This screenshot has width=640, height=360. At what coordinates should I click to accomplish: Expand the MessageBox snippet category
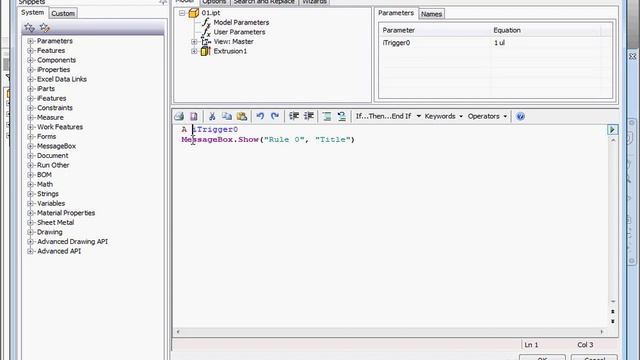coord(30,146)
